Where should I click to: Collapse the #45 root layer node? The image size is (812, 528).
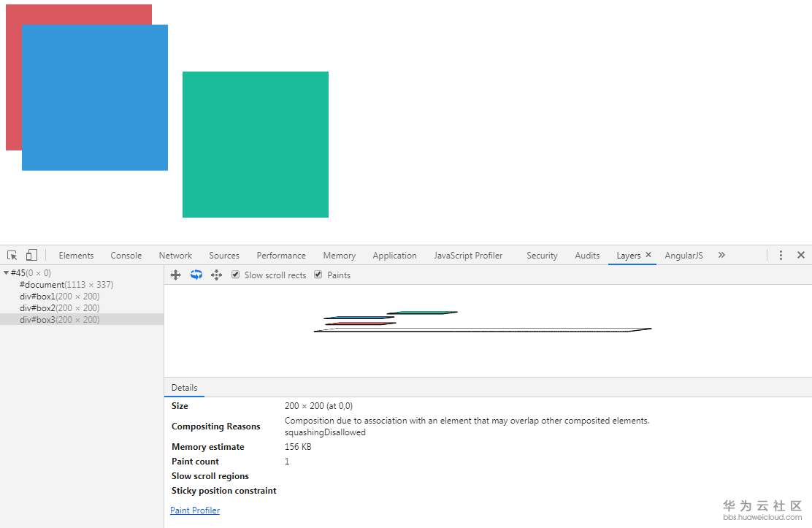point(7,272)
